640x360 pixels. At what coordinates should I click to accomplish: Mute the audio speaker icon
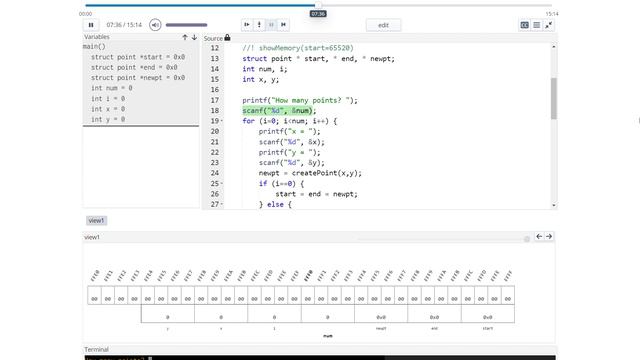pos(155,25)
